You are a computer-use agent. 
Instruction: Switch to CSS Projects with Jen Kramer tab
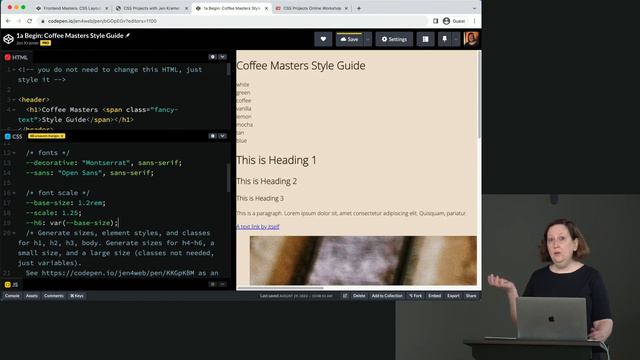[x=151, y=8]
